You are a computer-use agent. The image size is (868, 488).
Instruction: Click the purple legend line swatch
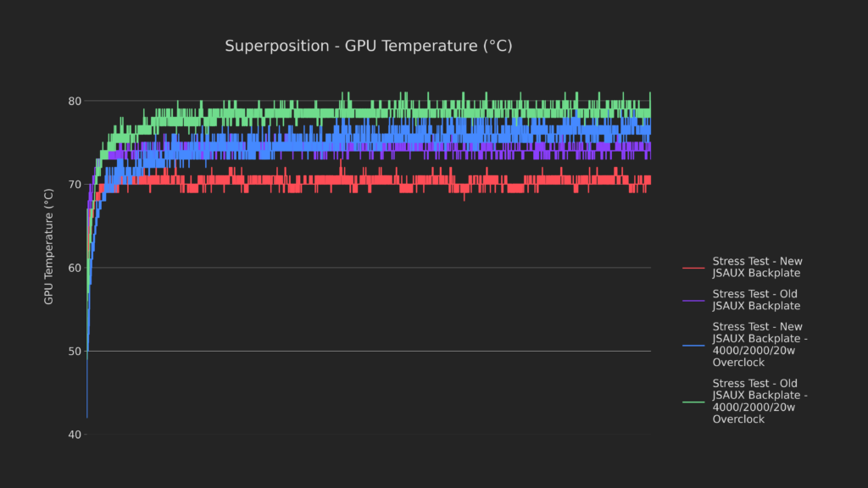pos(693,300)
